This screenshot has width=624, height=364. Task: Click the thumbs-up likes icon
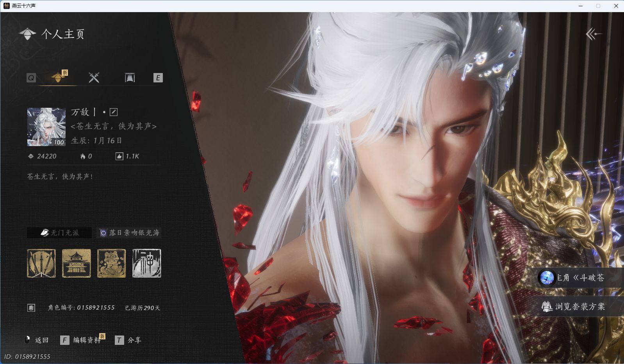coord(119,156)
